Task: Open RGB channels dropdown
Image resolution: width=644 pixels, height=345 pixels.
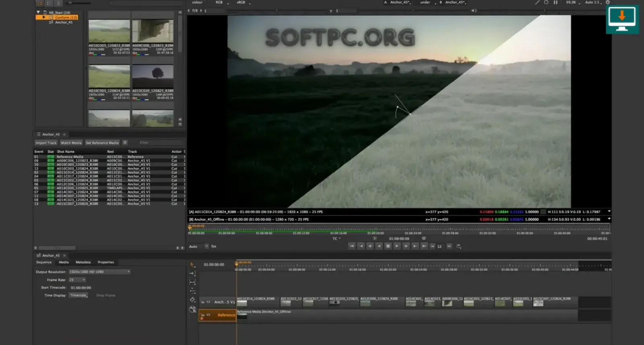Action: (221, 2)
